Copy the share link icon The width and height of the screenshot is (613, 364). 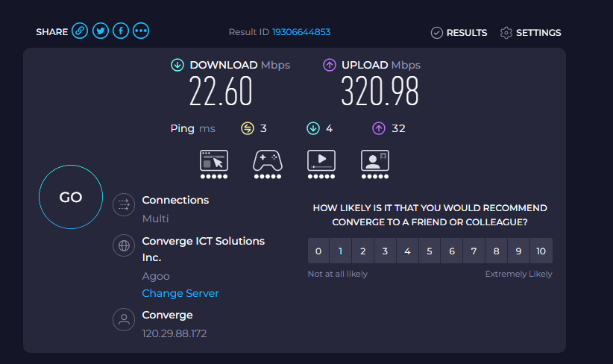(79, 31)
